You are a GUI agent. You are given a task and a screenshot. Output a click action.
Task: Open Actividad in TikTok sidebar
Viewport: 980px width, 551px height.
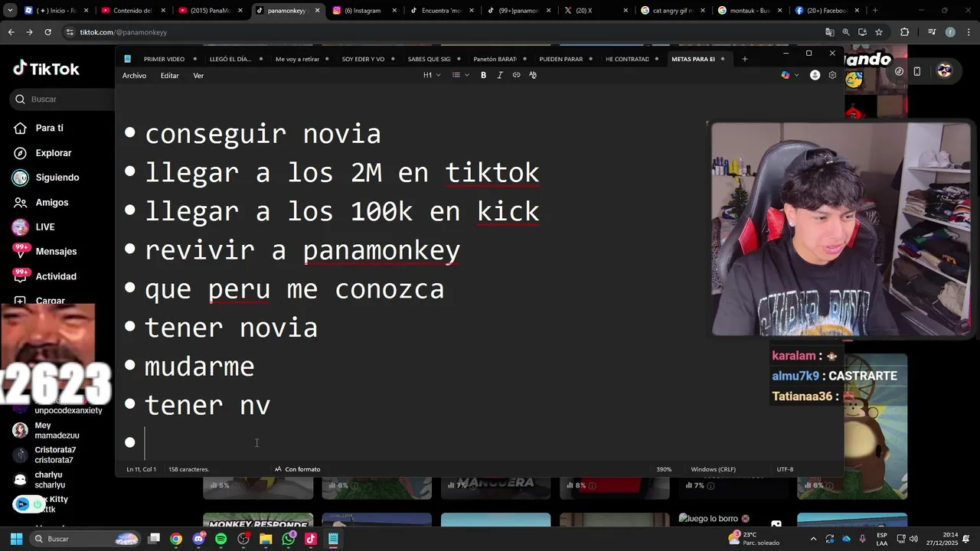point(55,276)
